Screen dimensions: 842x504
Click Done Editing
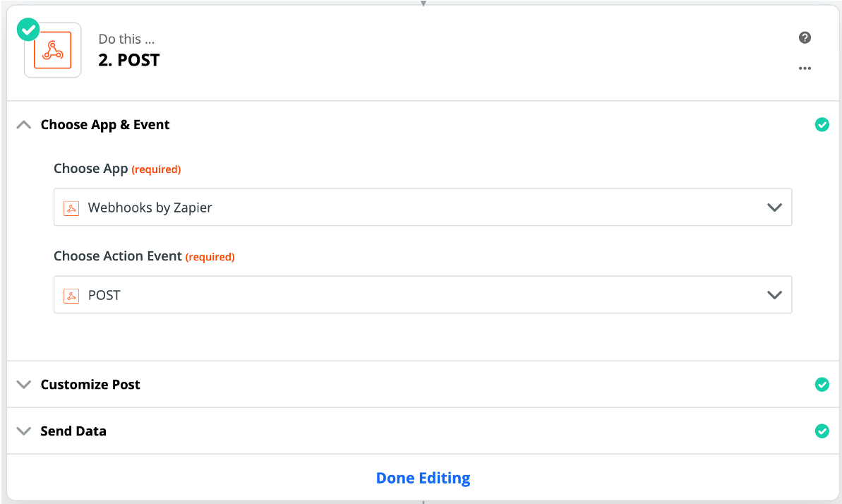click(x=423, y=478)
